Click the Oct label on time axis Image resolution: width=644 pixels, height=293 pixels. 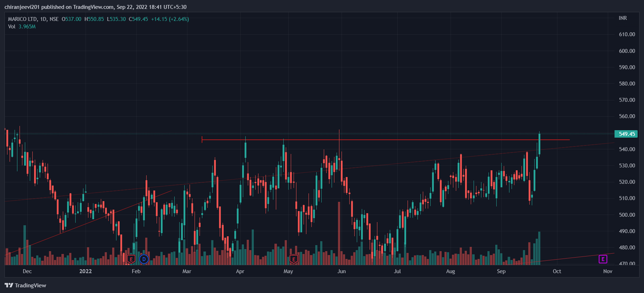click(x=557, y=272)
